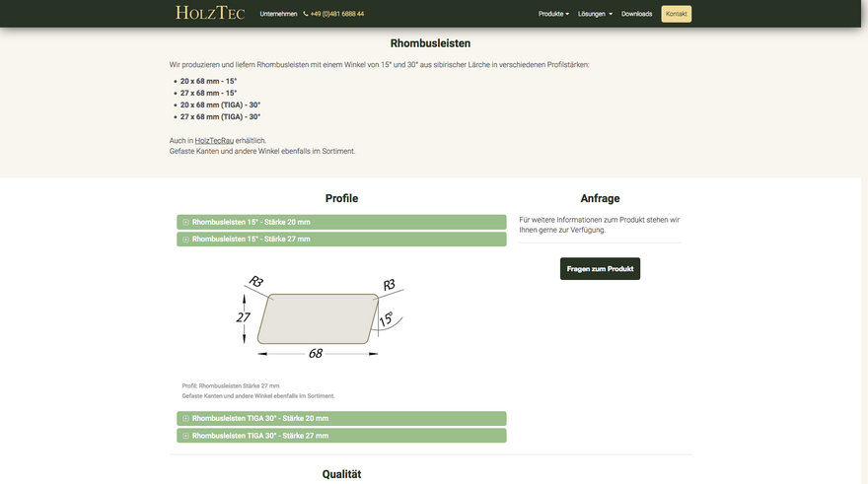This screenshot has width=868, height=484.
Task: Click the HolzTec logo
Action: [210, 14]
